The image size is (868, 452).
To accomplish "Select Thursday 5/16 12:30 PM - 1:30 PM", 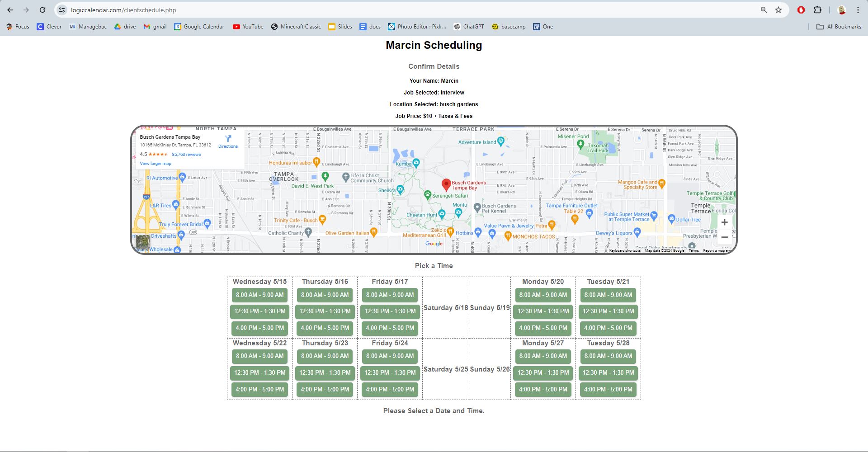I will click(325, 311).
